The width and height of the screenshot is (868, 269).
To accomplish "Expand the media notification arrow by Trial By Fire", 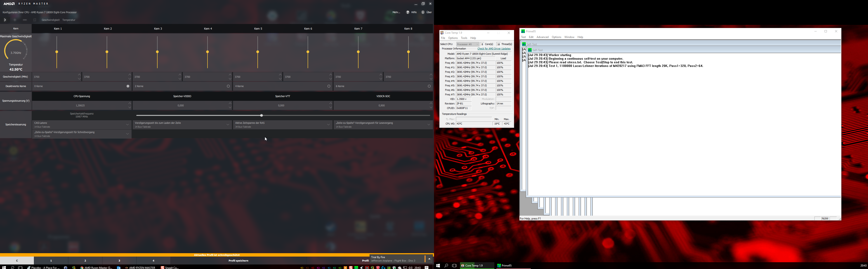I will (x=429, y=259).
